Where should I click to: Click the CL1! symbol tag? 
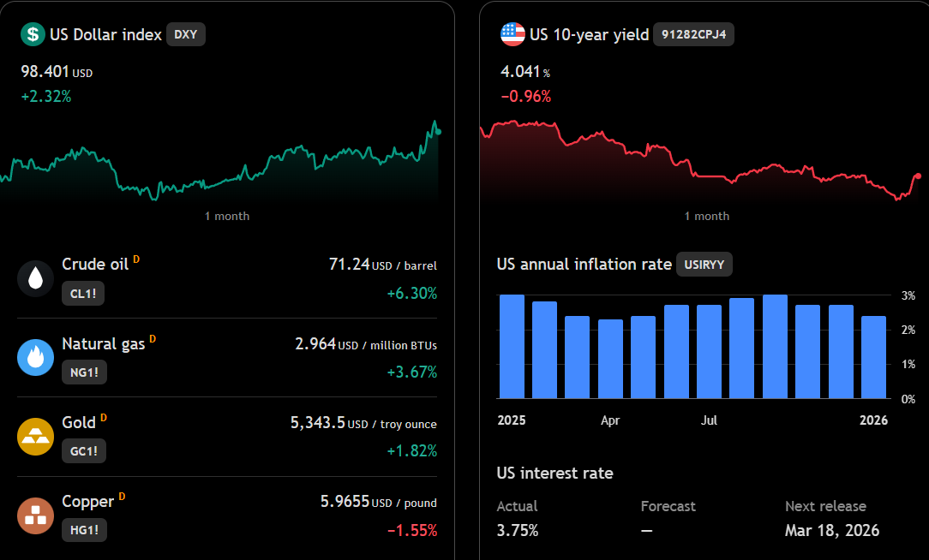83,293
